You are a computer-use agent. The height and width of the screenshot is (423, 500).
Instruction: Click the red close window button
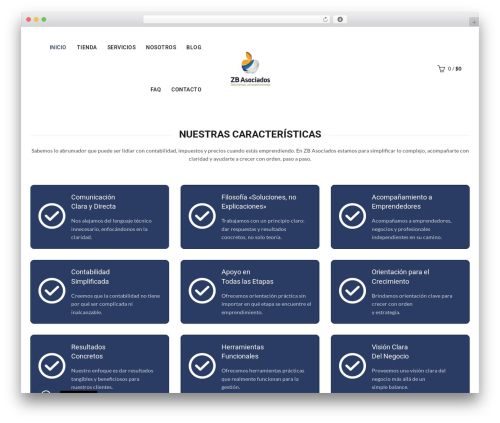click(x=29, y=19)
